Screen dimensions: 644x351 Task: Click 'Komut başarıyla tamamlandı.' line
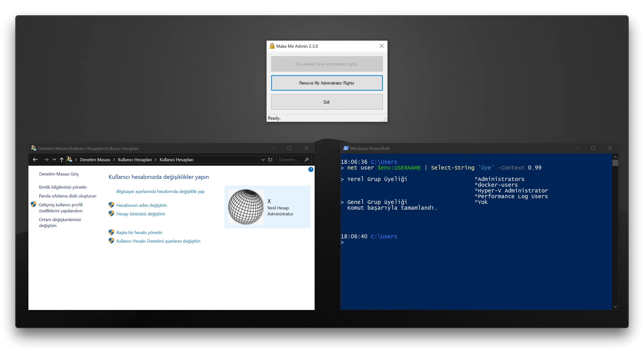[392, 207]
